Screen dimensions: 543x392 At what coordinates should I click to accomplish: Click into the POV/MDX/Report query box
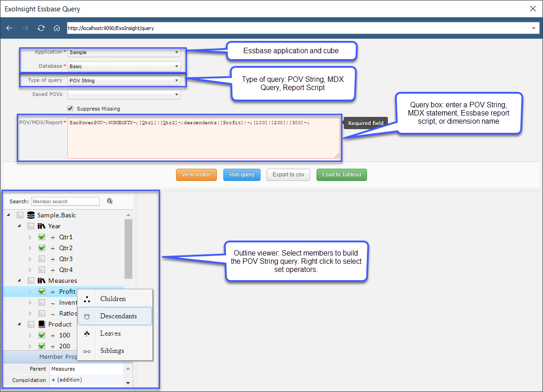204,138
